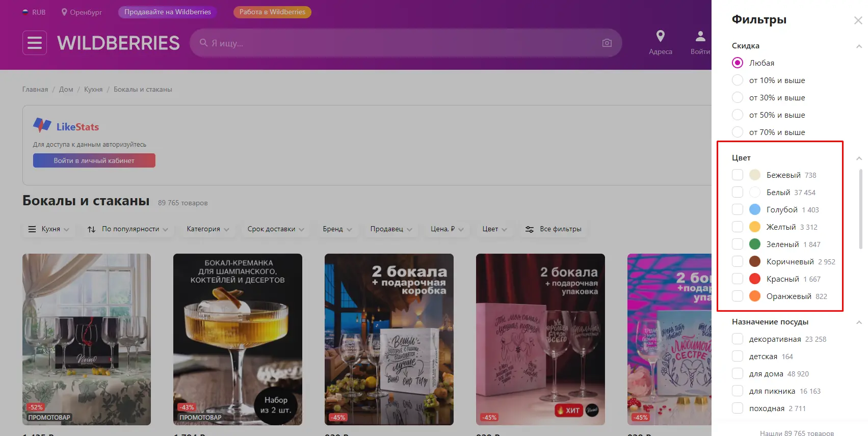This screenshot has width=868, height=436.
Task: Open the Адреса pickup points icon
Action: click(661, 42)
